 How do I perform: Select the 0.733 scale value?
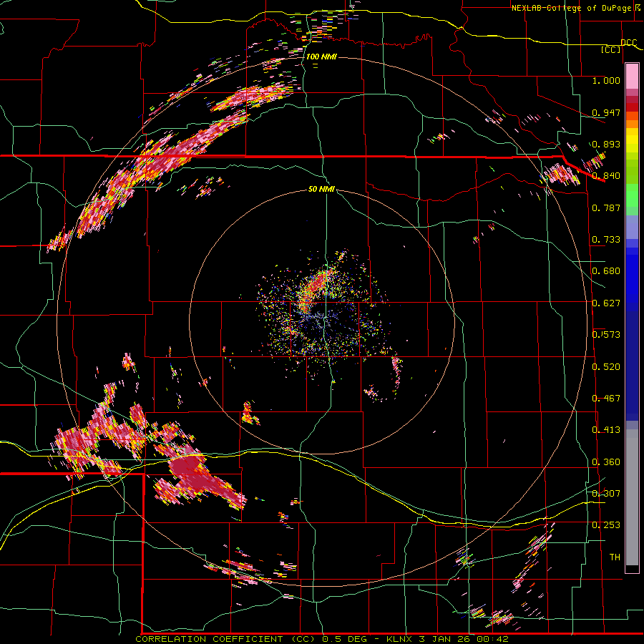606,240
